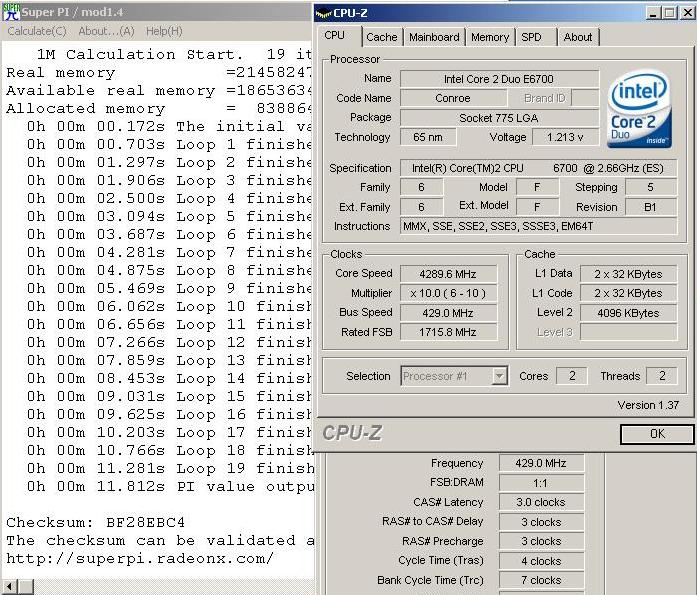Click the Version 1.37 text
This screenshot has height=595, width=697.
tap(648, 405)
